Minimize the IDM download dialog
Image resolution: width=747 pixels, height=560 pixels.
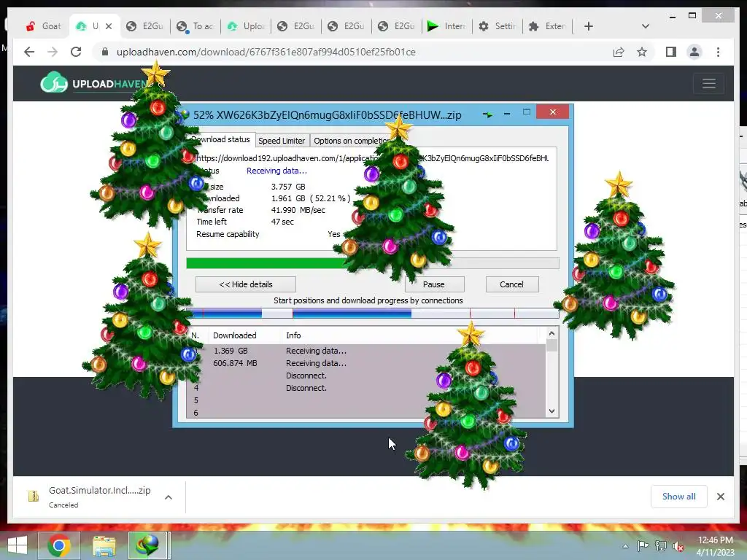(x=507, y=113)
